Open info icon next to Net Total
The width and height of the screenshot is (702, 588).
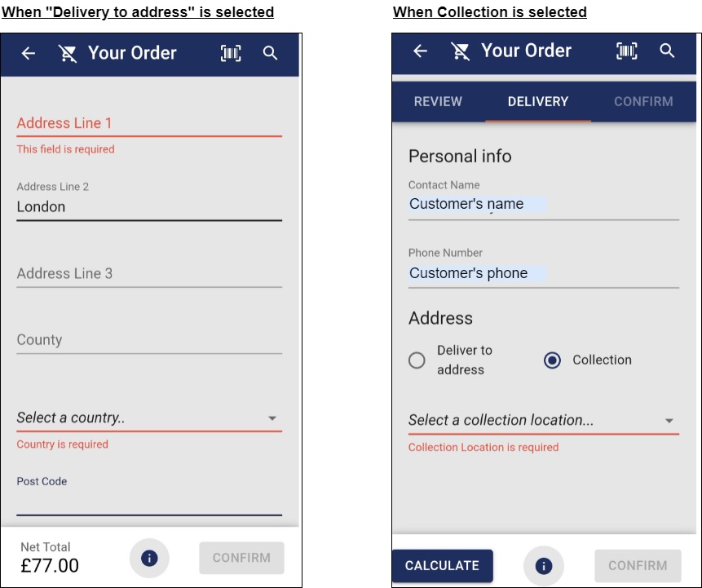pos(149,558)
